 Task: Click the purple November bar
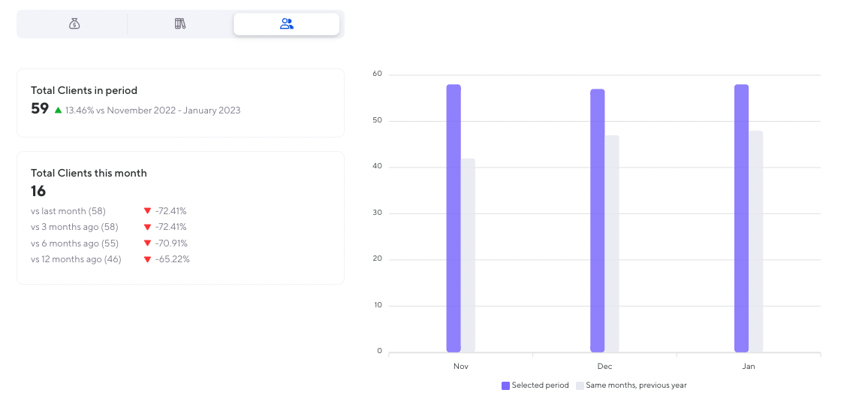click(x=454, y=218)
